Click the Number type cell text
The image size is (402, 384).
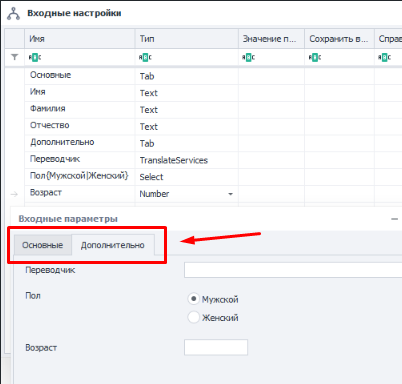tap(154, 194)
